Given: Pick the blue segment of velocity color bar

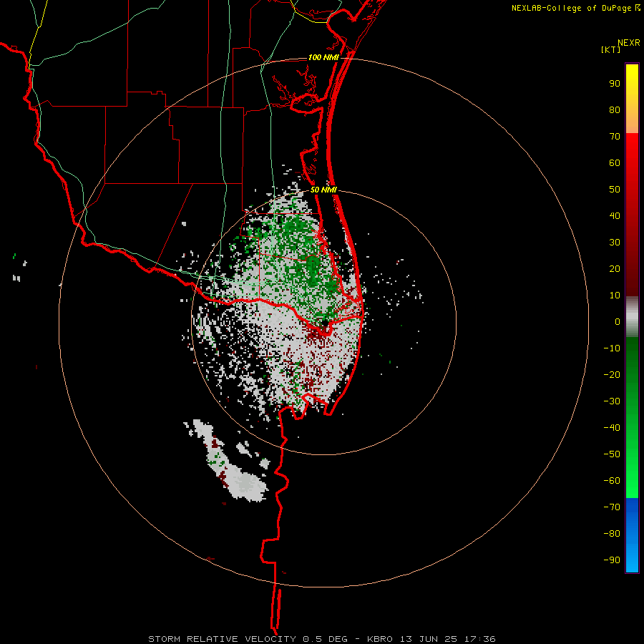Looking at the screenshot, I should click(632, 535).
